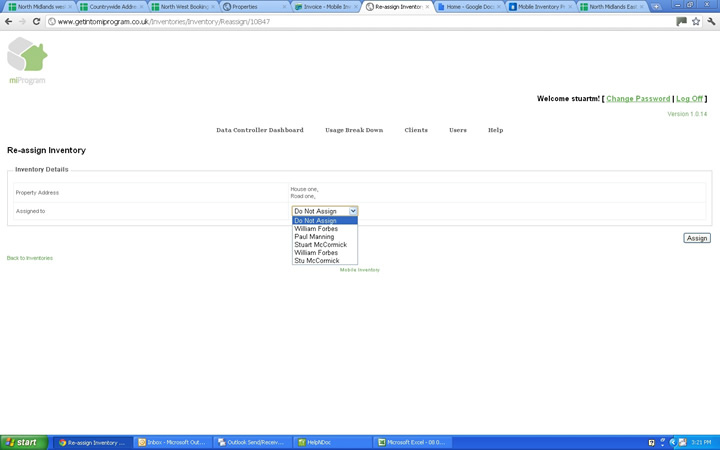Click the Windows Start button
The height and width of the screenshot is (450, 720).
(x=24, y=442)
